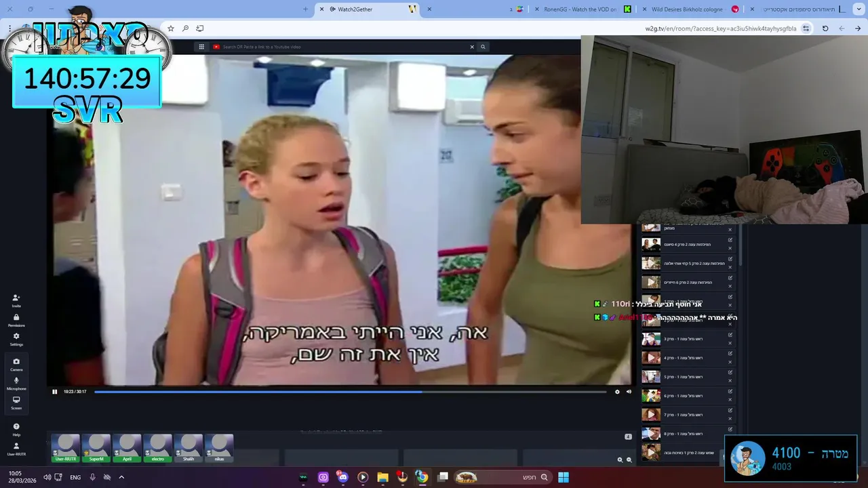
Task: Open File Explorer from the taskbar
Action: point(382,477)
